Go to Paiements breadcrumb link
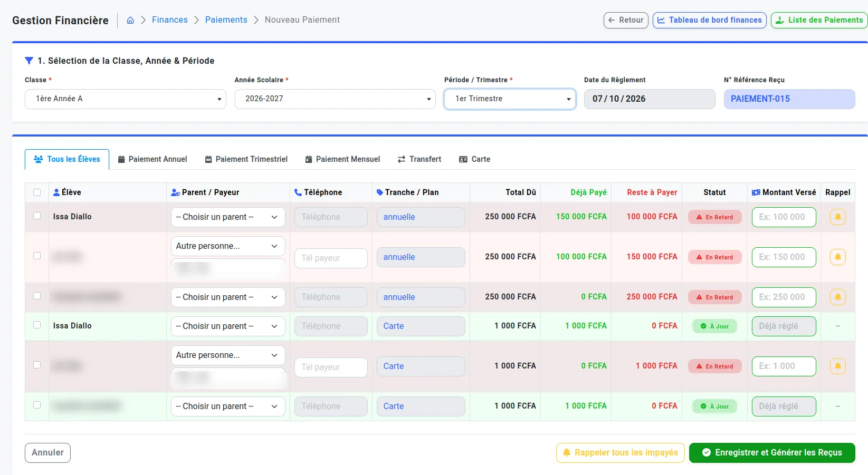The height and width of the screenshot is (475, 868). tap(226, 20)
